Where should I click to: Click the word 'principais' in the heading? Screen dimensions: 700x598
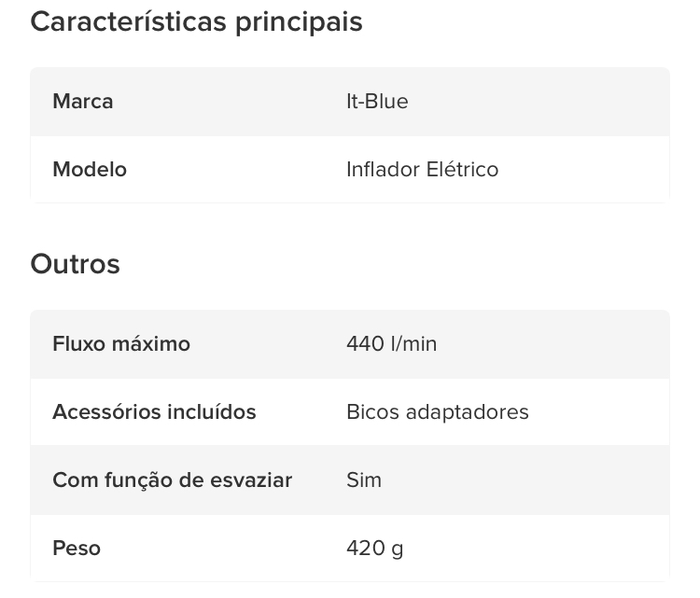[299, 22]
